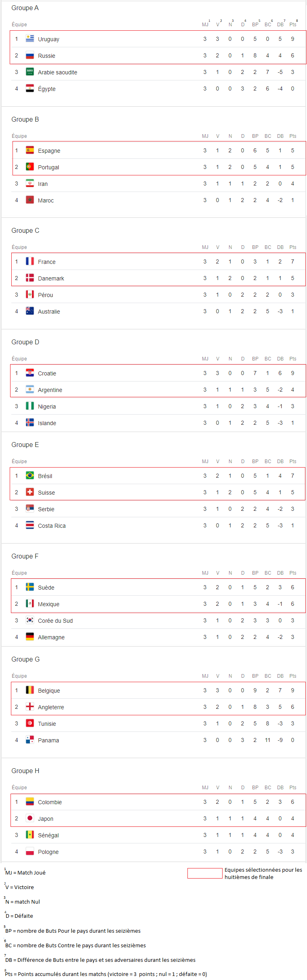307x980 pixels.
Task: Click the Uruguay flag icon
Action: (30, 39)
